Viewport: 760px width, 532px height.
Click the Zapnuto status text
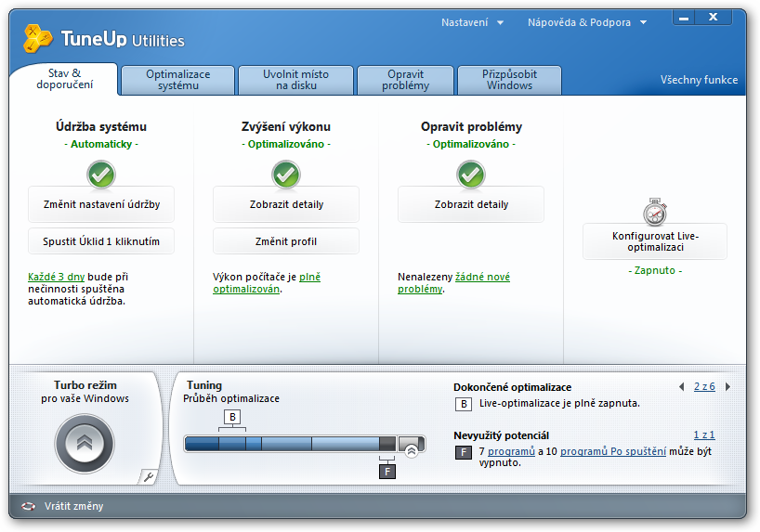click(x=655, y=270)
